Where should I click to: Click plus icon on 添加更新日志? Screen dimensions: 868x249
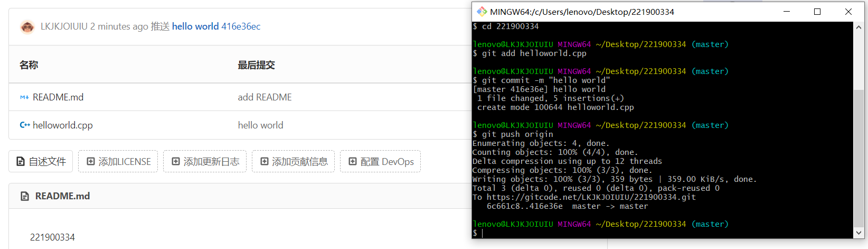pos(176,161)
